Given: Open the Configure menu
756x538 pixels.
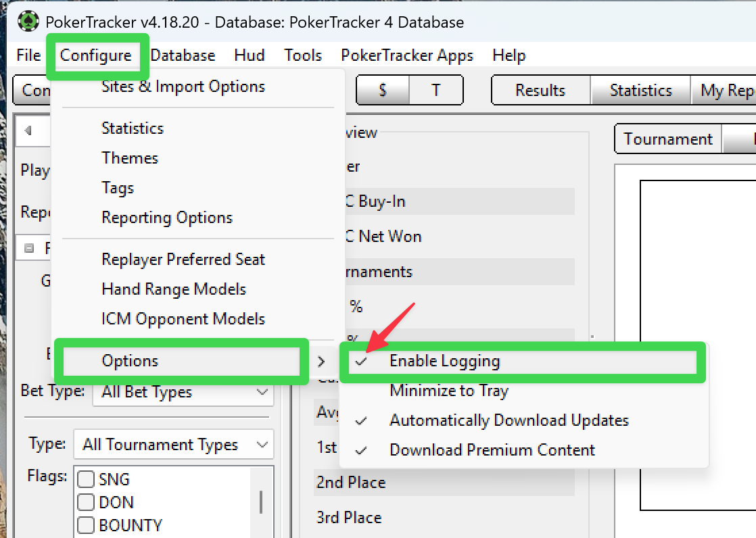Looking at the screenshot, I should [x=95, y=55].
